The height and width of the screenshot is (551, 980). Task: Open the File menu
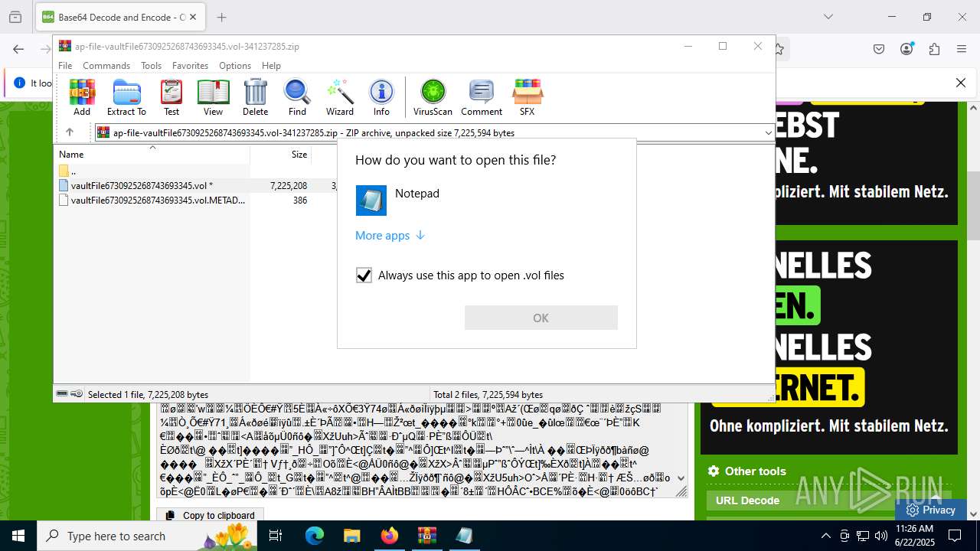(x=65, y=66)
